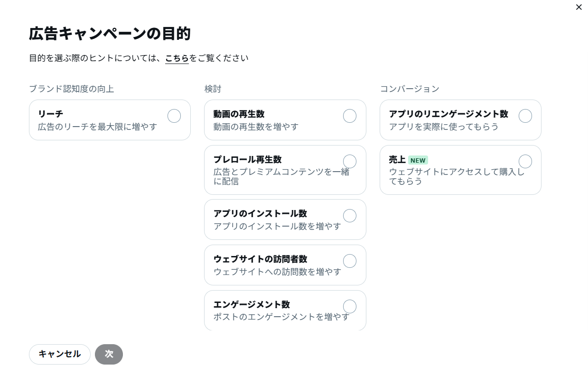Choose the 動画の再生数 objective radio
The width and height of the screenshot is (588, 384).
[x=350, y=116]
